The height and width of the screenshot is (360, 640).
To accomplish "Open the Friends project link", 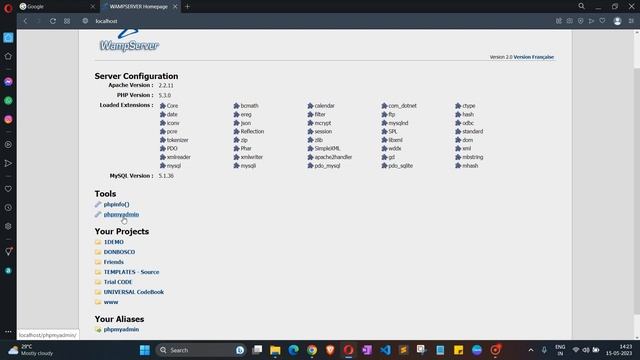I will 113,262.
